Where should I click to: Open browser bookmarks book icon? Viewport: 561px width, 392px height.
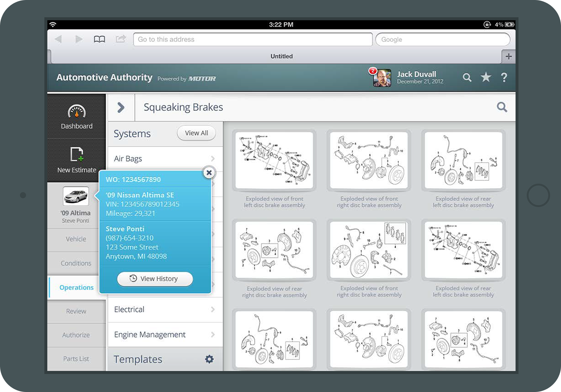(99, 39)
